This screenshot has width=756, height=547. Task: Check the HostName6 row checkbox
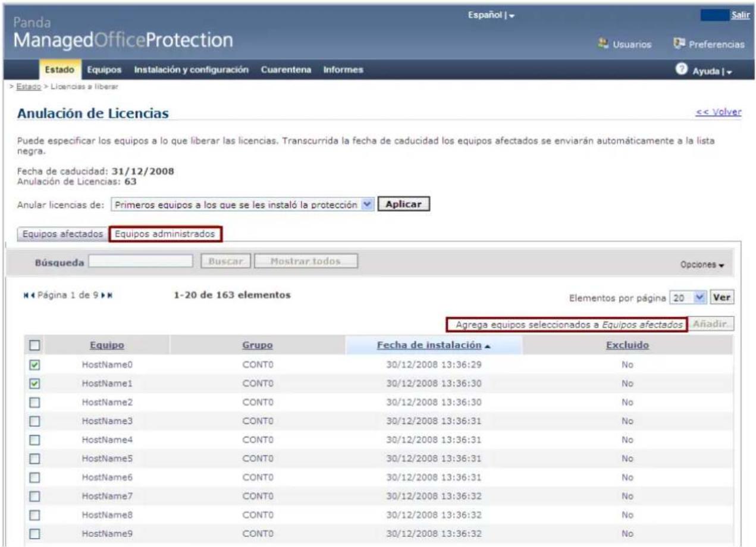pos(34,477)
